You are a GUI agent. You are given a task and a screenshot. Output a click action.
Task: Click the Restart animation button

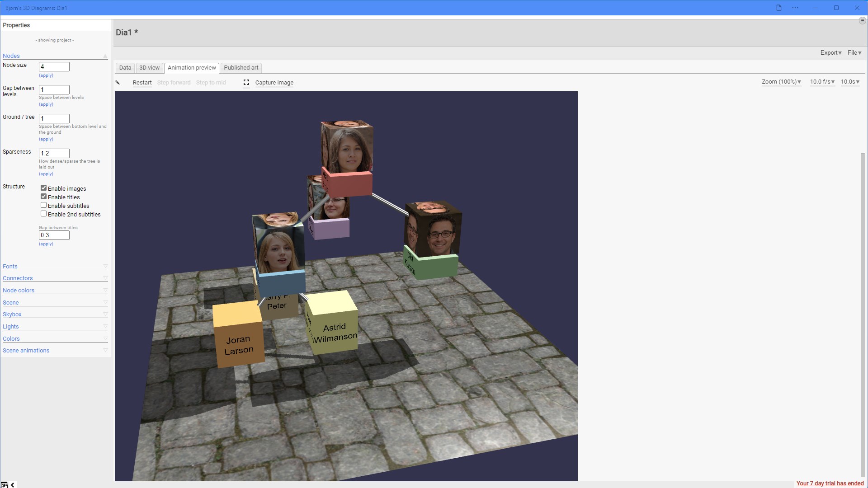[x=142, y=83]
